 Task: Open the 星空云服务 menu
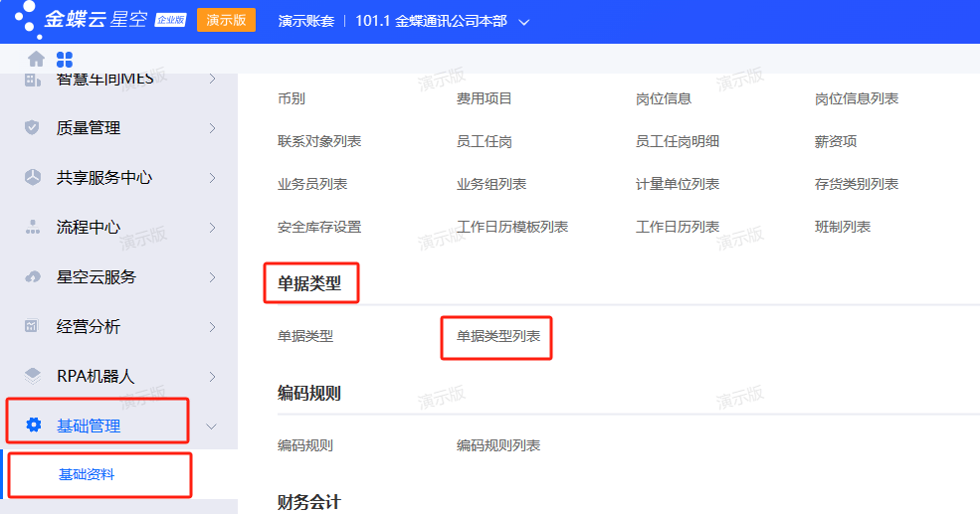[x=97, y=277]
